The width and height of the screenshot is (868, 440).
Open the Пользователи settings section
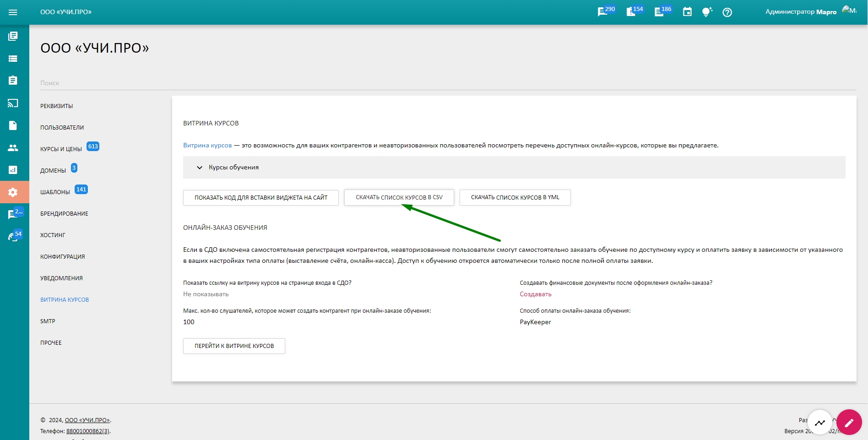(62, 127)
